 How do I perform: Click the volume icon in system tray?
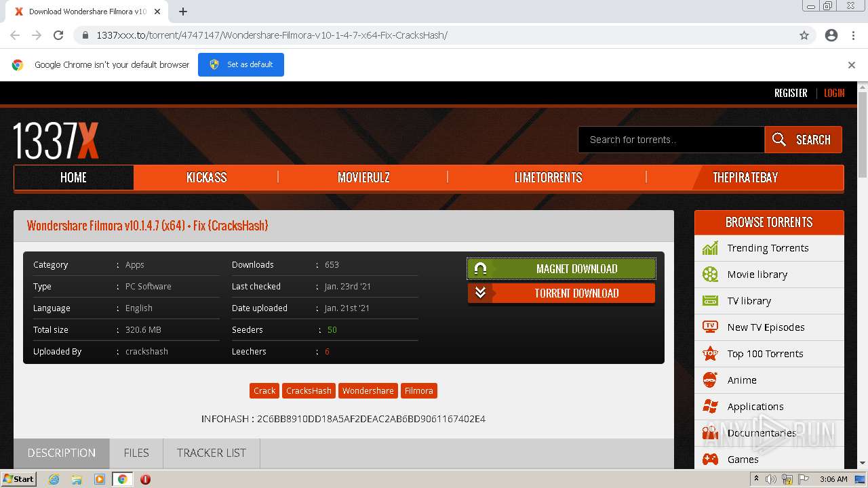pyautogui.click(x=771, y=479)
